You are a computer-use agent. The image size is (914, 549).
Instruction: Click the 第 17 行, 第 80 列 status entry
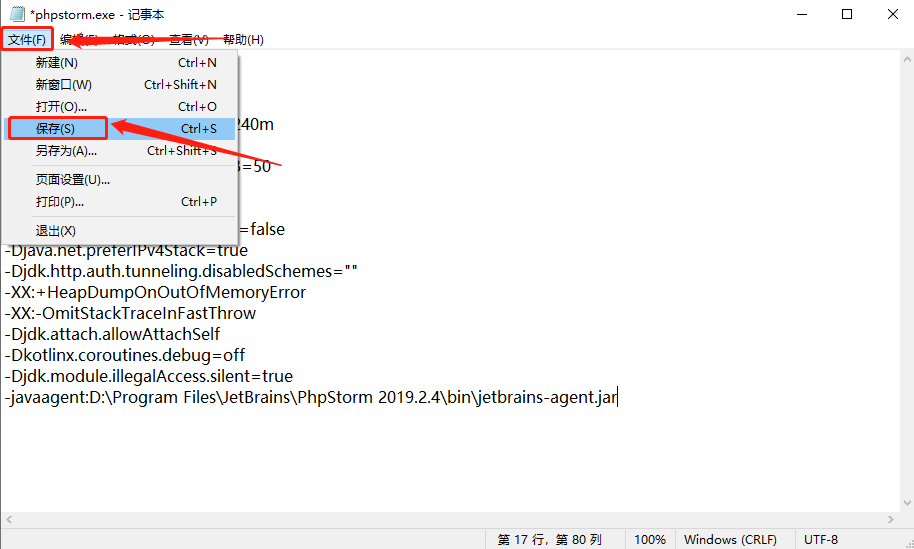pos(549,540)
